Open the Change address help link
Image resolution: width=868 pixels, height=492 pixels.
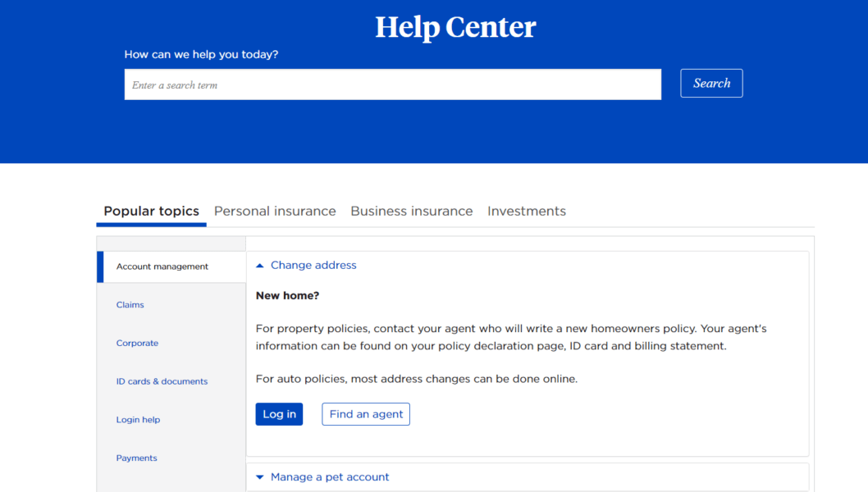click(313, 265)
